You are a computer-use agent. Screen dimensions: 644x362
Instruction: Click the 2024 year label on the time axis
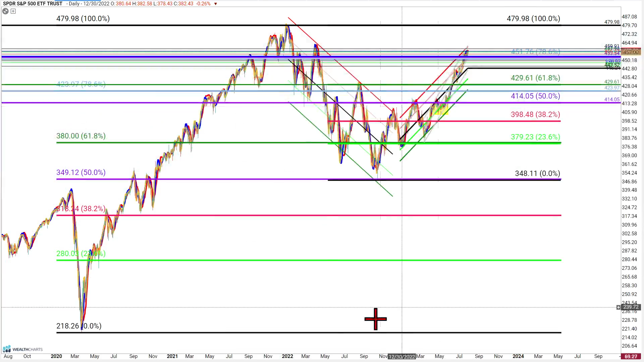[x=518, y=356]
